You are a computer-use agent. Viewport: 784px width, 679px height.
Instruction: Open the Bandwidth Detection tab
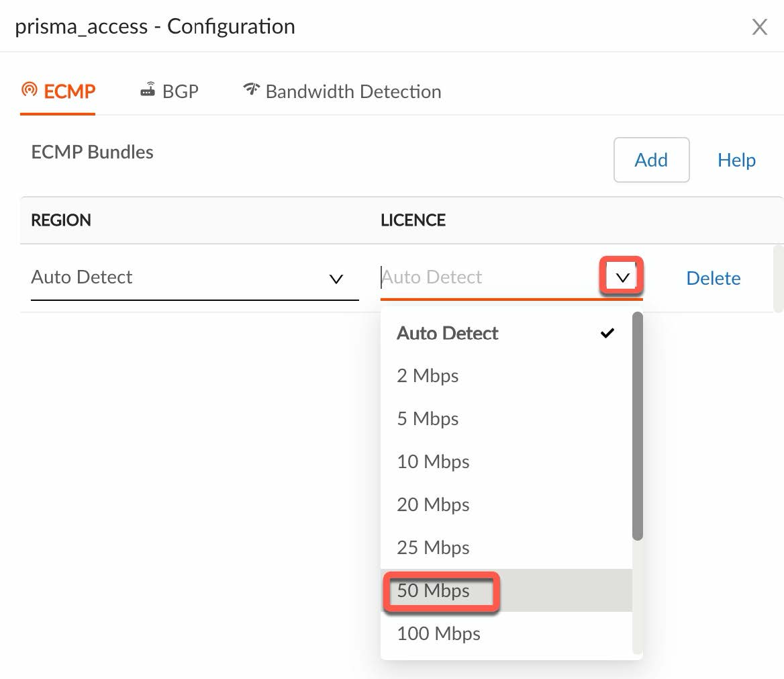353,91
